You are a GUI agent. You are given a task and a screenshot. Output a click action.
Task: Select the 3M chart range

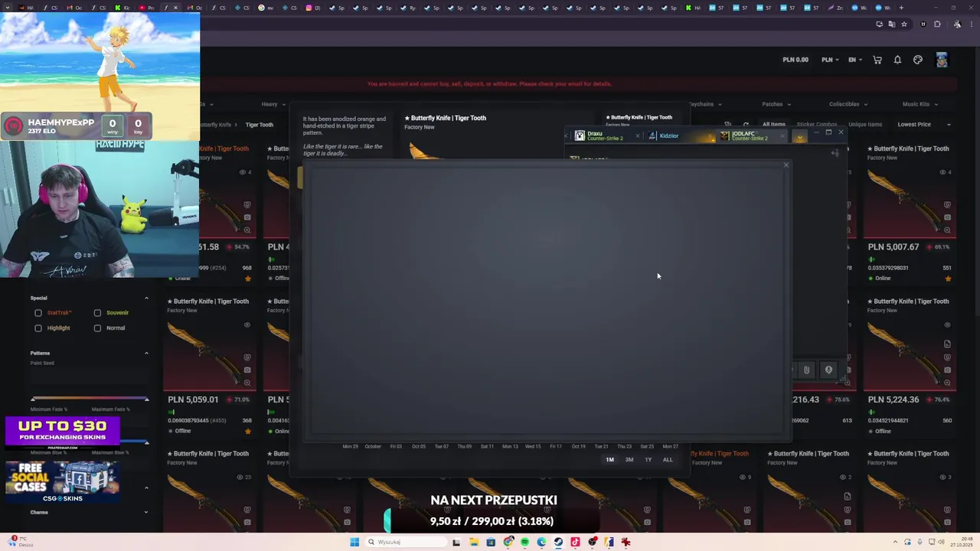pyautogui.click(x=629, y=460)
